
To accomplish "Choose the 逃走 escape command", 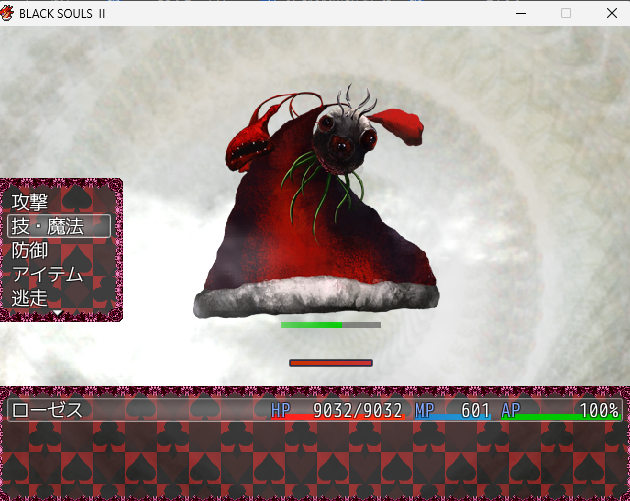I will click(29, 298).
